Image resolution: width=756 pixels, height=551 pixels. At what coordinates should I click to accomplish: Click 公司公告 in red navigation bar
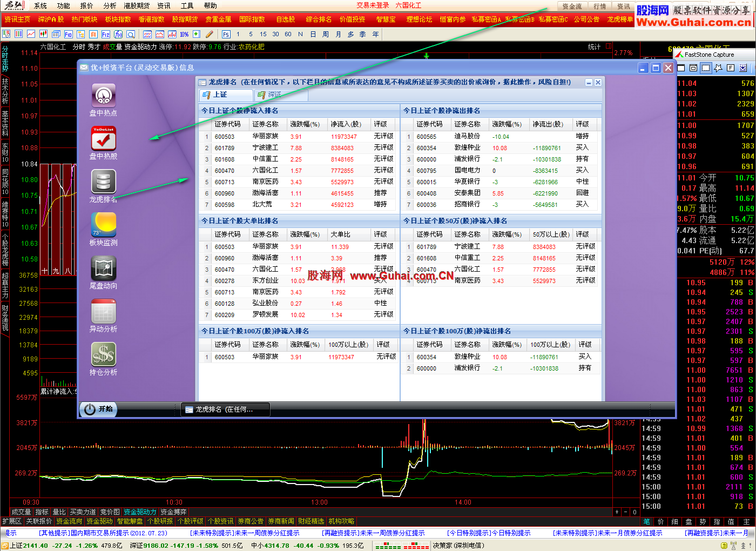tap(586, 19)
